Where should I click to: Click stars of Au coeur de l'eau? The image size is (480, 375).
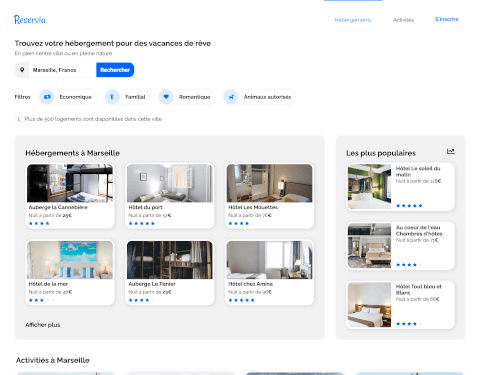click(409, 265)
